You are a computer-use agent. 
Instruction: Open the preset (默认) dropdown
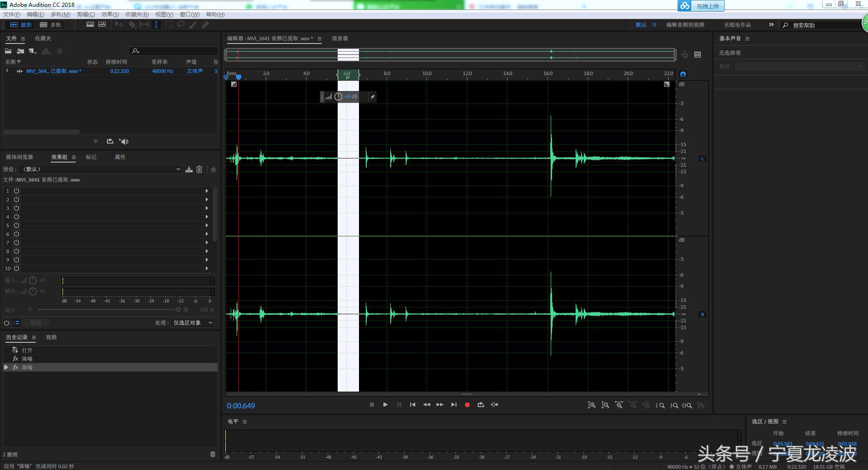[101, 169]
